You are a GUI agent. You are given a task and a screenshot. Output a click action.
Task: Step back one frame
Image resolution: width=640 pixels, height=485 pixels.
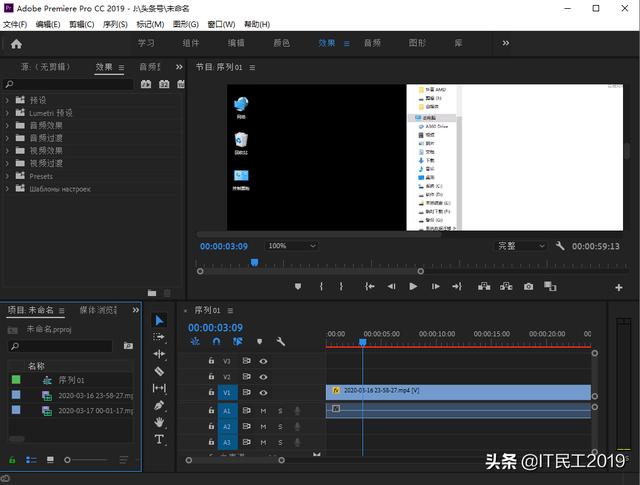tap(391, 287)
